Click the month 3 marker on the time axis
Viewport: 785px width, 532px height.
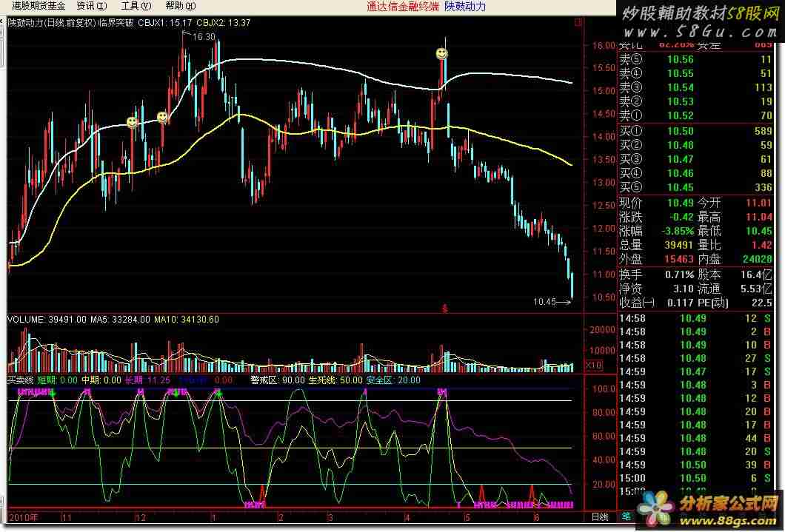tap(330, 517)
